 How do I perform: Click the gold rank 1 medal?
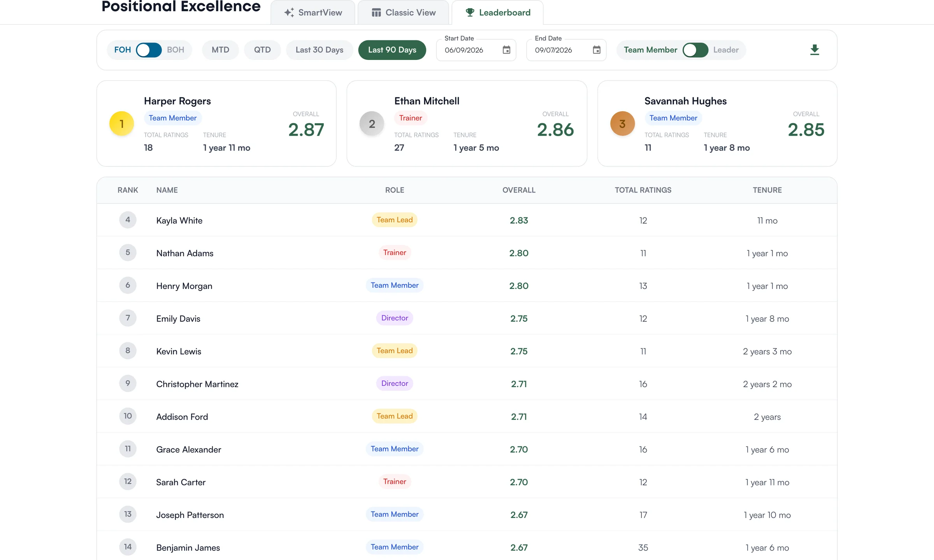[x=121, y=124]
